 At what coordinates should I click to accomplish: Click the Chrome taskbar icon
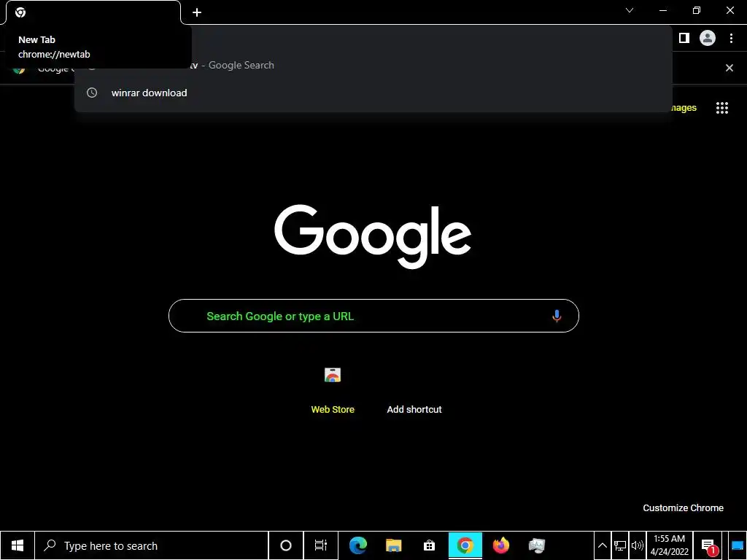(465, 545)
